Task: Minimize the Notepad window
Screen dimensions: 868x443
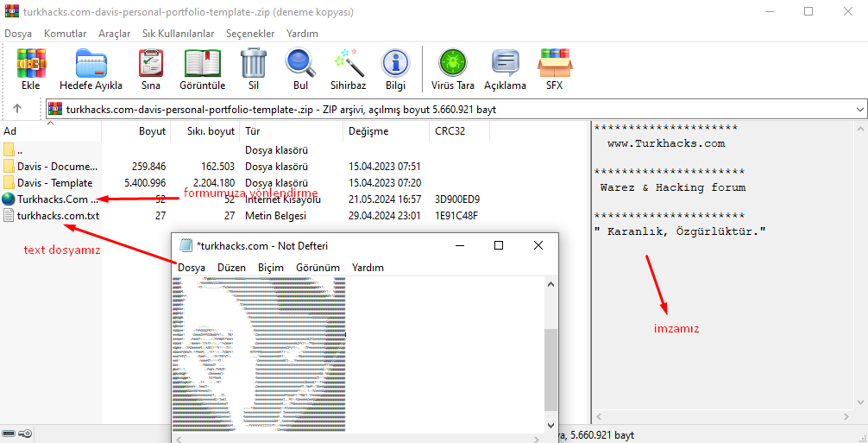Action: (459, 245)
